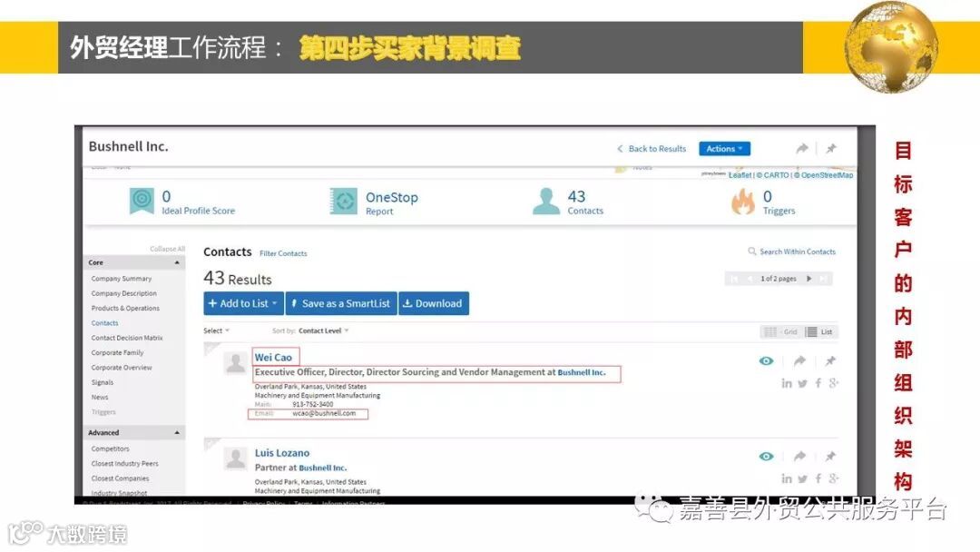Click the Leaflet attribution link
Viewport: 980px width, 552px height.
point(740,175)
